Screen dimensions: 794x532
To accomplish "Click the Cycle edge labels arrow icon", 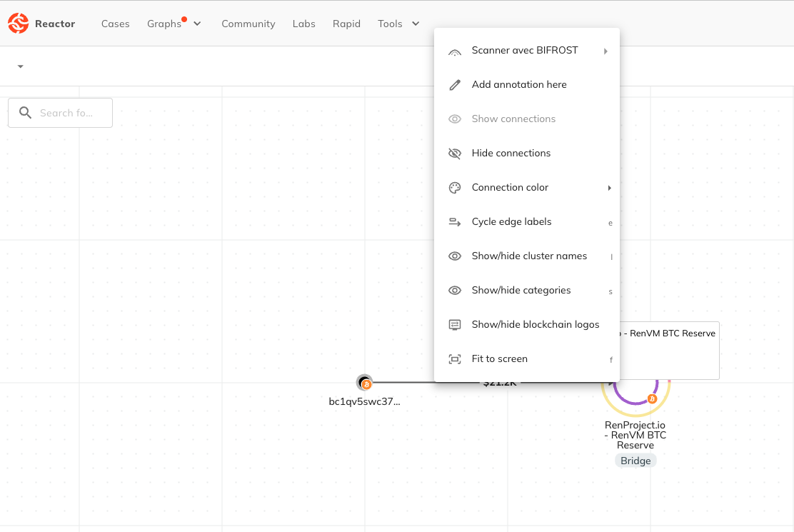I will (x=455, y=221).
